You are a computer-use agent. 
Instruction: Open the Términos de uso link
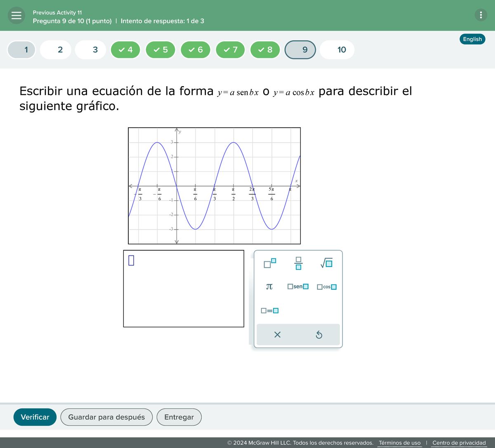[399, 442]
